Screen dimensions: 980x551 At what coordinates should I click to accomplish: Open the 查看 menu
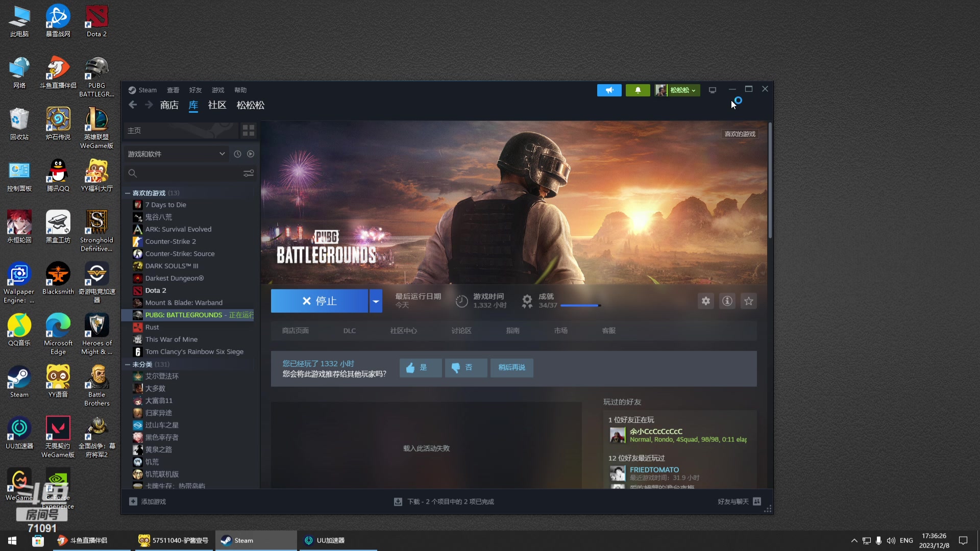[x=173, y=90]
